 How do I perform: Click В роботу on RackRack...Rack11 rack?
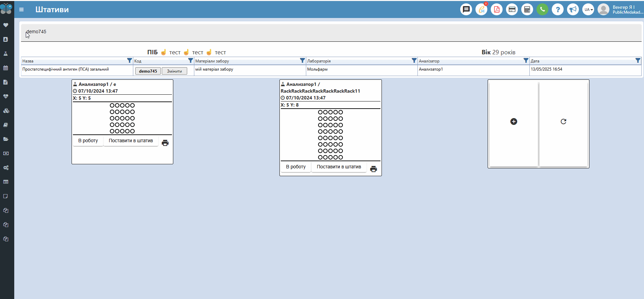296,167
